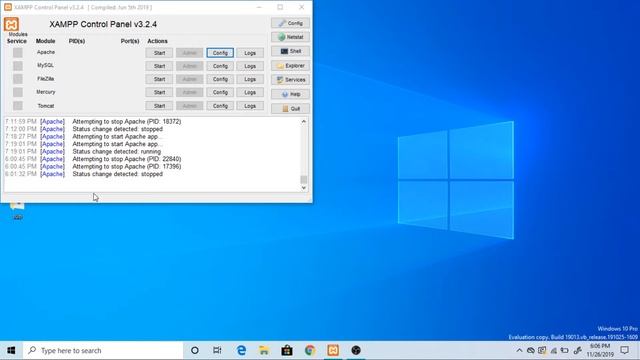Launch Netstat from the side panel
Viewport: 640px width, 360px height.
(290, 37)
